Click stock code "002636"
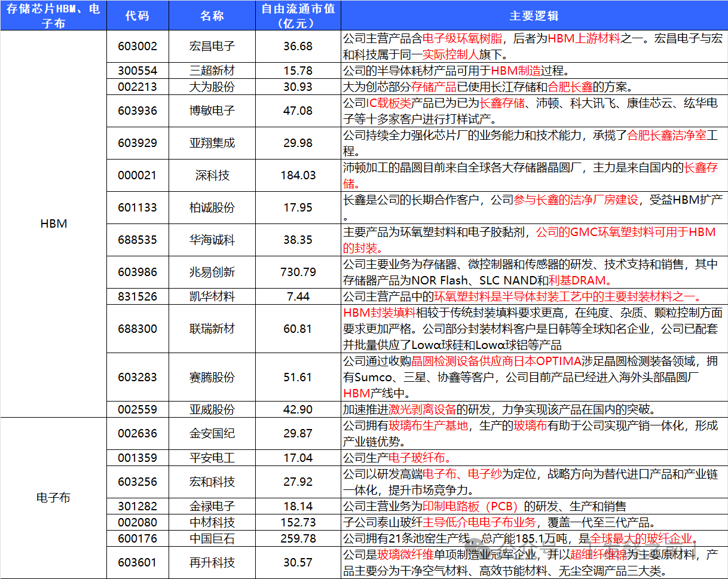The width and height of the screenshot is (728, 579). click(x=137, y=433)
